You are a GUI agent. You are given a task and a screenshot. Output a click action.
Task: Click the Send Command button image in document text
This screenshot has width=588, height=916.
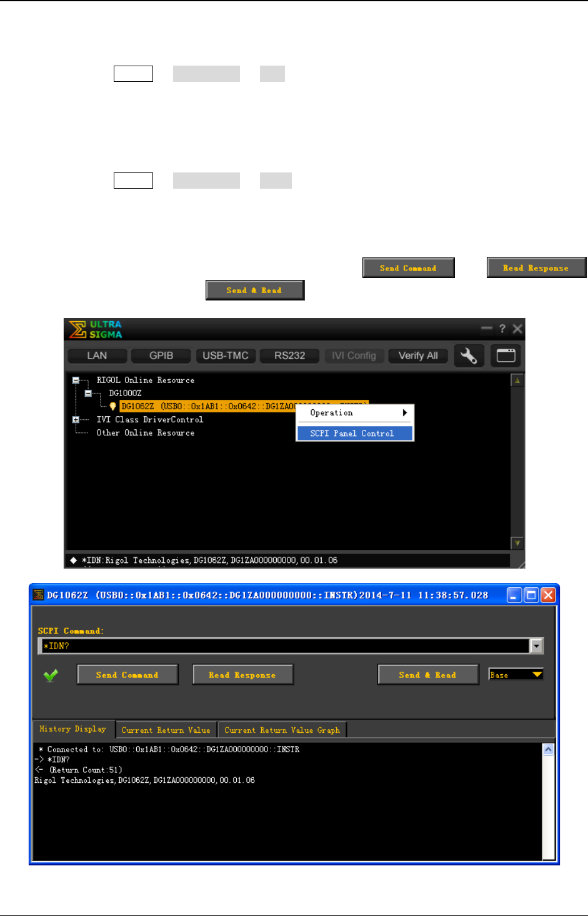(409, 267)
